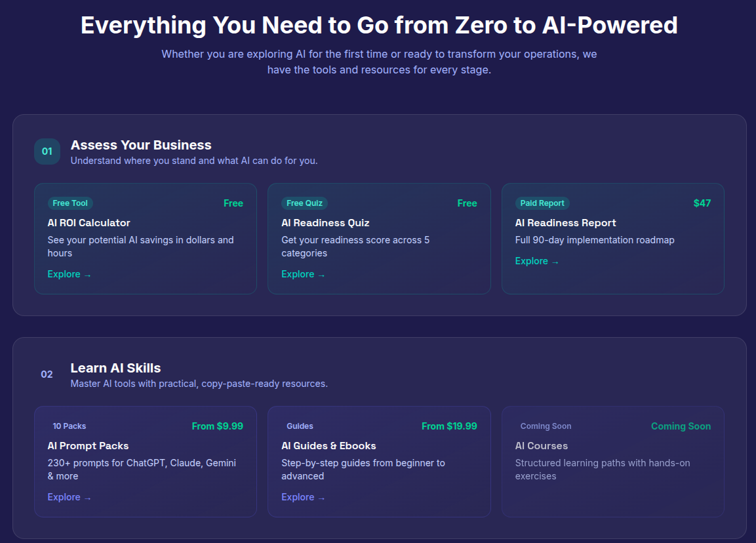Click the Guides badge
Image resolution: width=756 pixels, height=543 pixels.
coord(300,426)
